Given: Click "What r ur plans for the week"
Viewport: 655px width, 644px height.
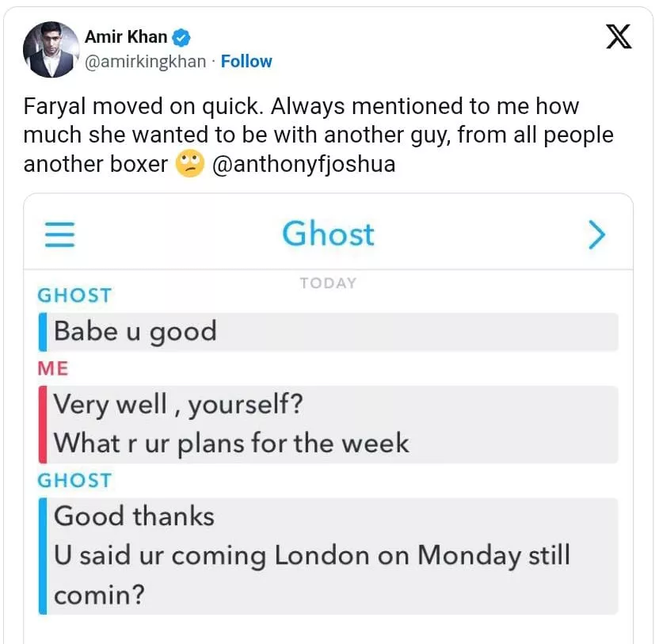Looking at the screenshot, I should pos(231,443).
